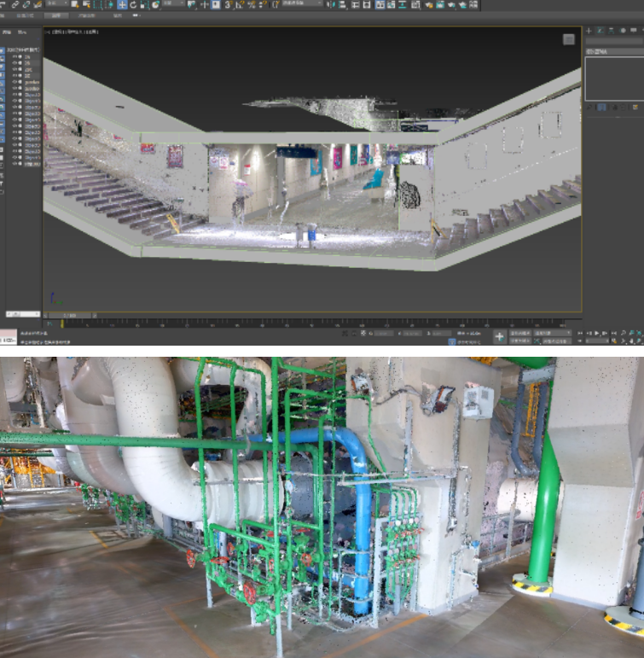
Task: Click the Maximize Viewport toggle icon
Action: point(638,341)
